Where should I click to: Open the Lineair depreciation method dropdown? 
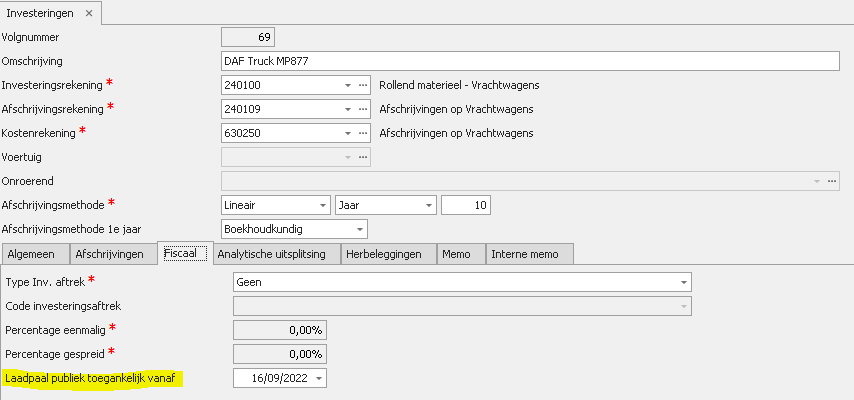(322, 205)
